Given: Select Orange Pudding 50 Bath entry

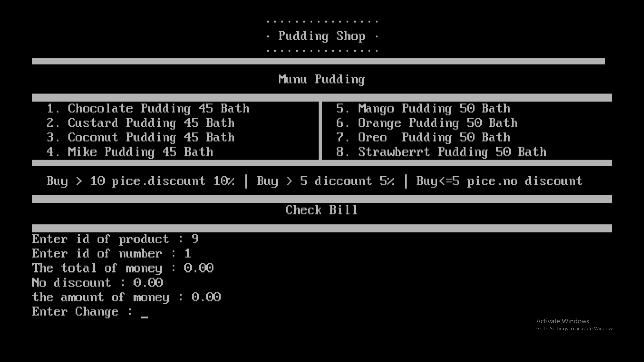Looking at the screenshot, I should (x=437, y=123).
